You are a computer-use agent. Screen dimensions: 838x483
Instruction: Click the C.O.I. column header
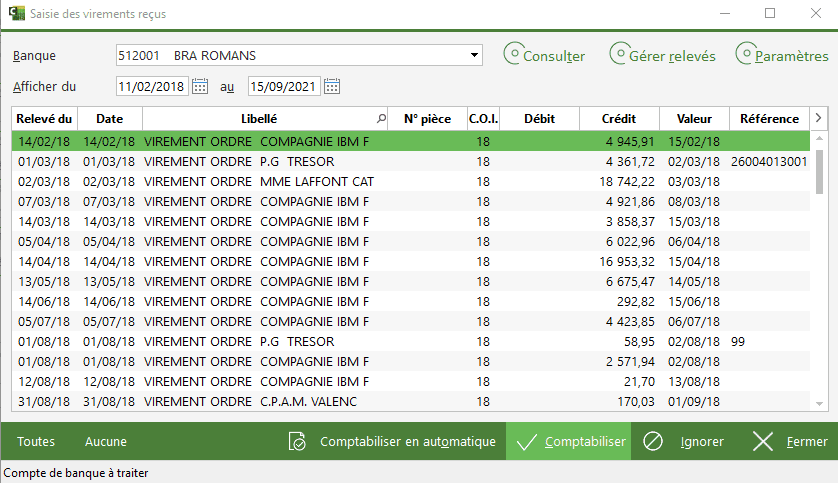483,119
